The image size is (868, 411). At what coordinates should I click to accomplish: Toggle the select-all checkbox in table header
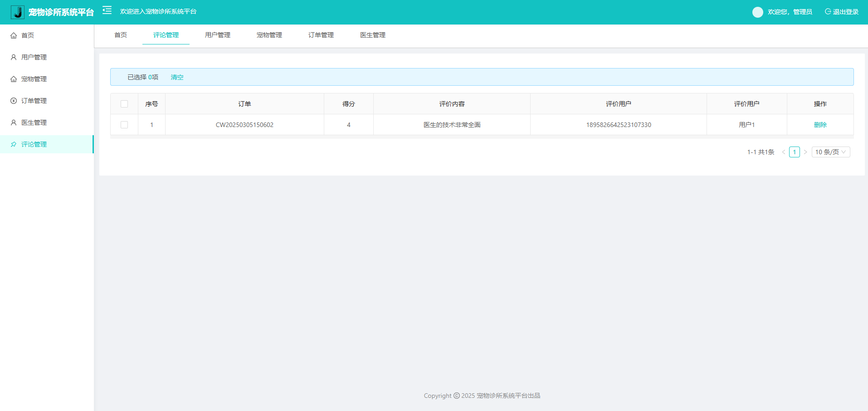click(124, 104)
